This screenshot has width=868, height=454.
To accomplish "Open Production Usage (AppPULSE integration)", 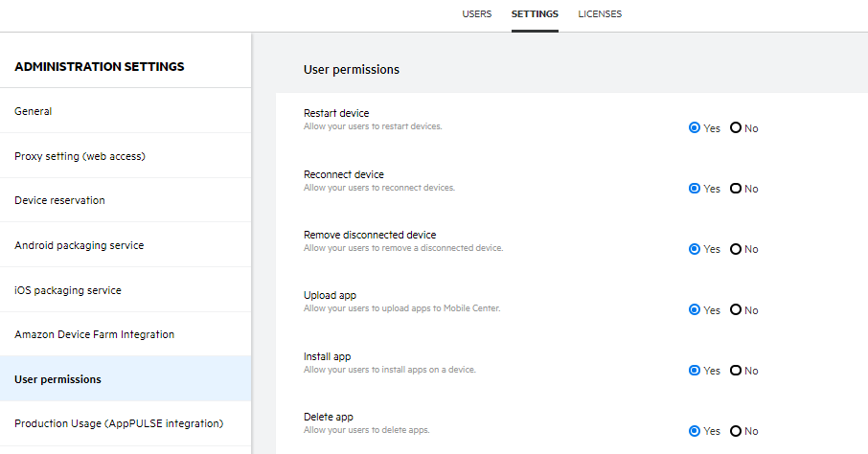I will (118, 423).
